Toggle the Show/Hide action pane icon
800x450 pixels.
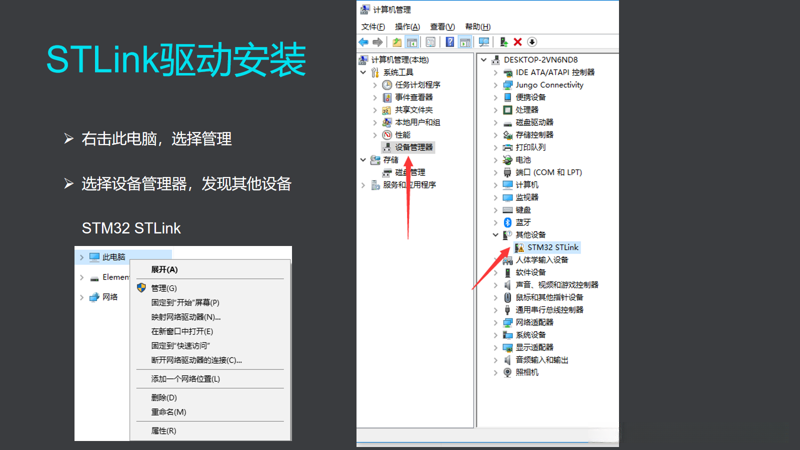(465, 42)
